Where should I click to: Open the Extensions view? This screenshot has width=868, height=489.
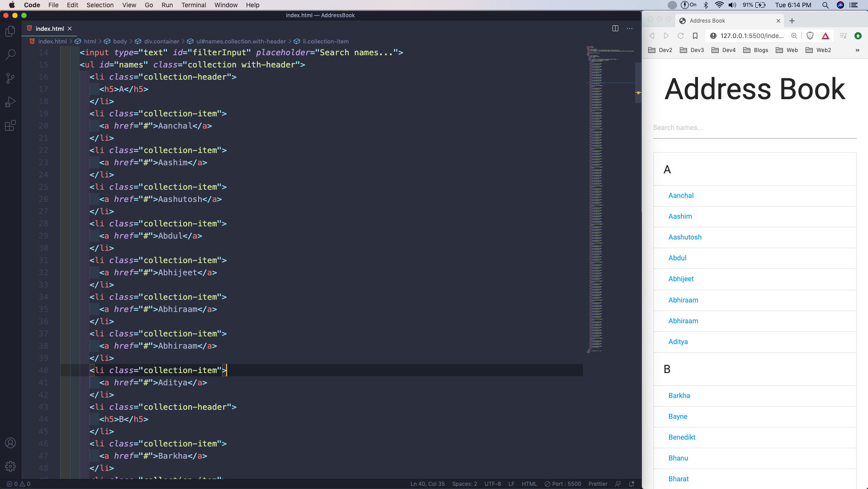coord(10,125)
